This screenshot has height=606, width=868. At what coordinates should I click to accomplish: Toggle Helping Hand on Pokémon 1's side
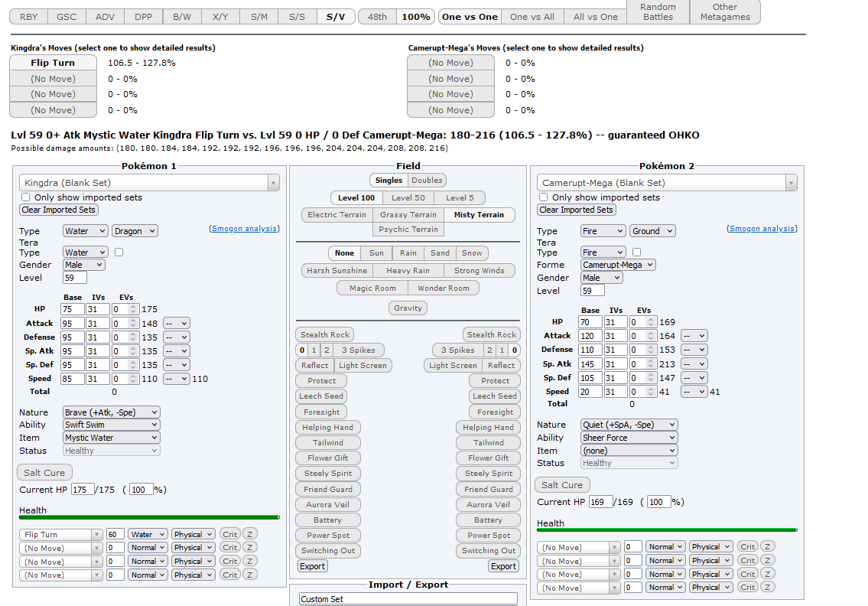[328, 428]
